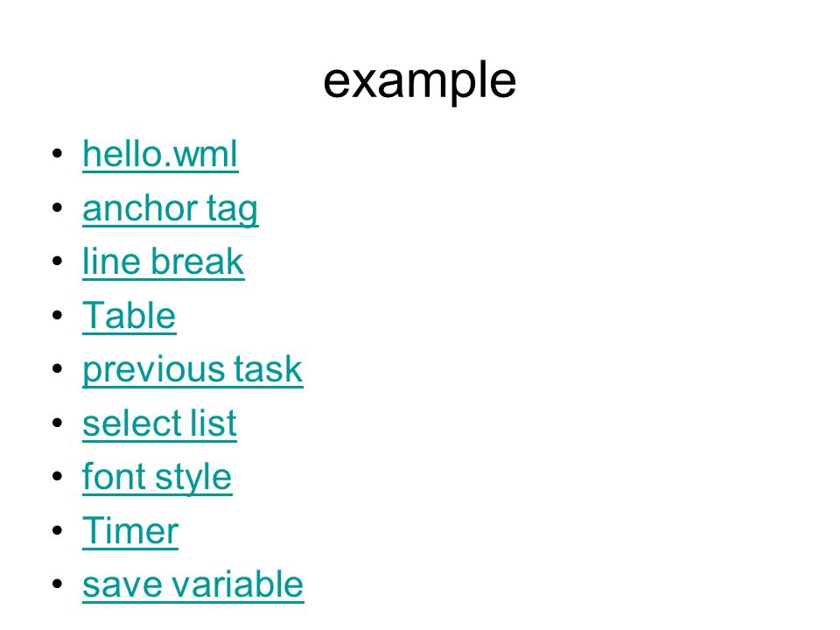The image size is (840, 630).
Task: Open the previous task link
Action: pyautogui.click(x=192, y=369)
